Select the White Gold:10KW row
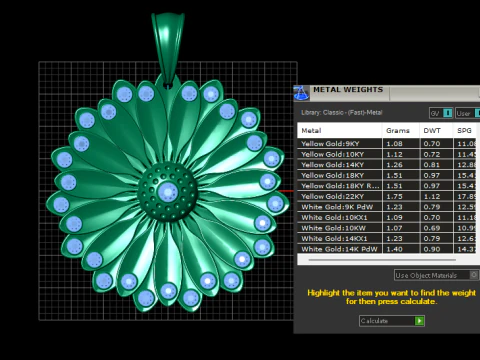This screenshot has height=360, width=480. (387, 228)
